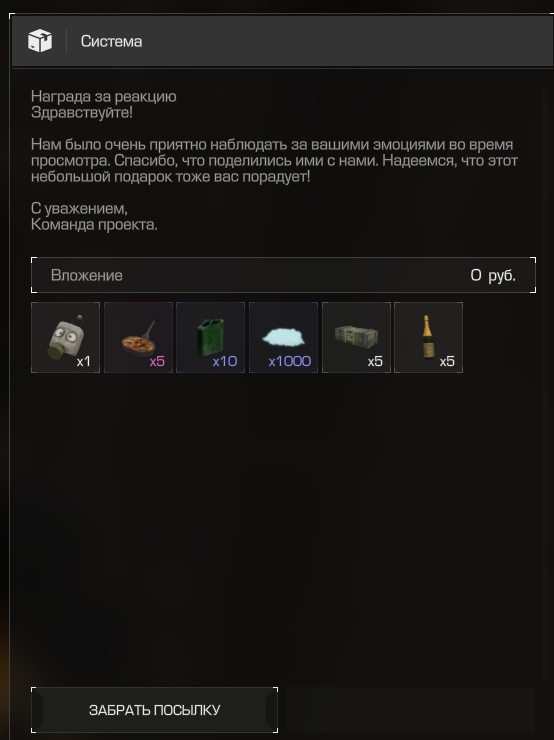Click the Система sender name
This screenshot has width=554, height=740.
tap(111, 42)
